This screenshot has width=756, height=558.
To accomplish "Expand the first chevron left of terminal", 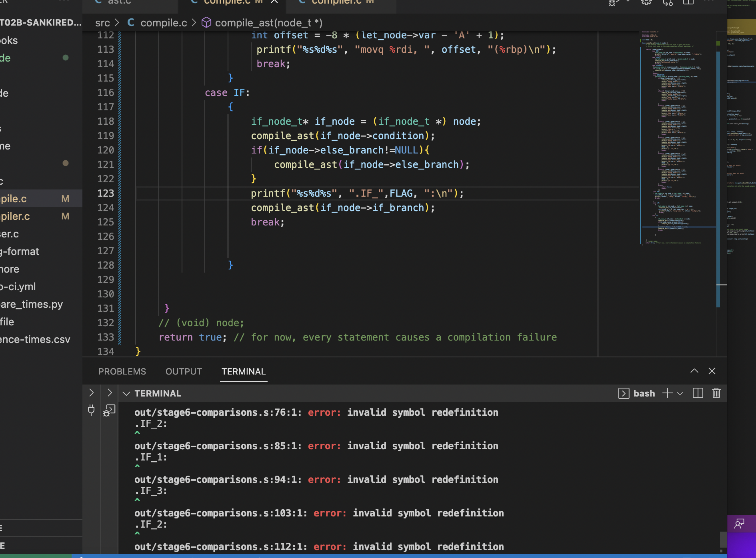I will tap(91, 393).
